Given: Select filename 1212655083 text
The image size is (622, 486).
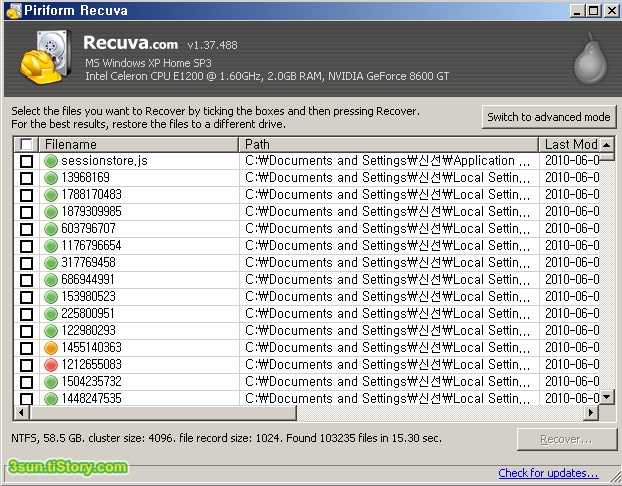Looking at the screenshot, I should click(x=91, y=365).
